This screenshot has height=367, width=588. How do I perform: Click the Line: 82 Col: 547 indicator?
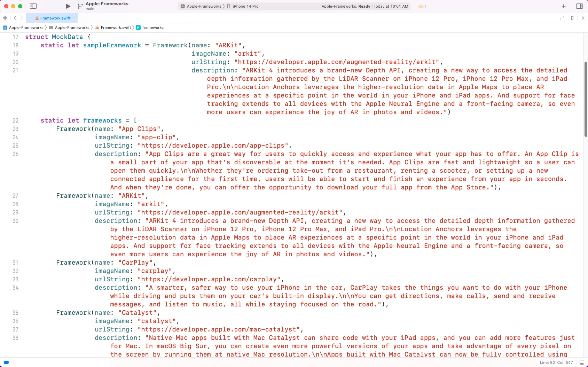pos(556,362)
